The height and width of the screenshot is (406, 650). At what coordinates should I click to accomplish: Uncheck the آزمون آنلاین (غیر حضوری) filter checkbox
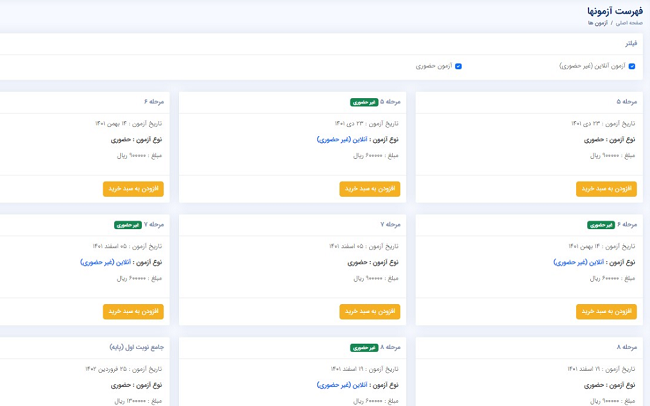[631, 66]
